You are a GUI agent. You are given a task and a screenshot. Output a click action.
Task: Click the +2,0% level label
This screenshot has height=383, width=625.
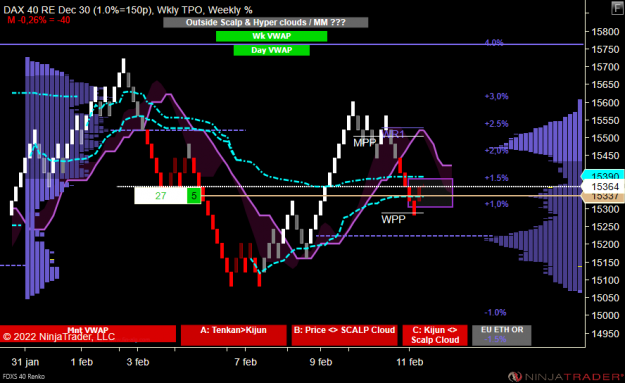click(x=496, y=150)
